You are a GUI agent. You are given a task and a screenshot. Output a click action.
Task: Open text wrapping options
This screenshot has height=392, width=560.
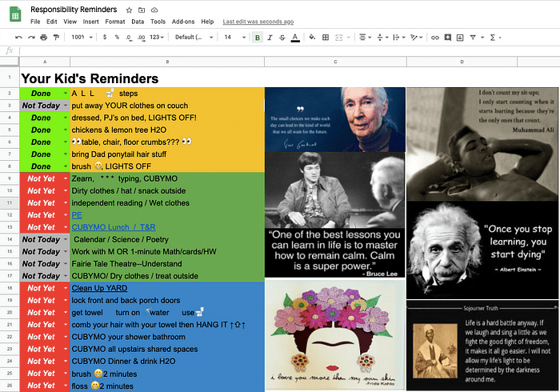tap(398, 37)
